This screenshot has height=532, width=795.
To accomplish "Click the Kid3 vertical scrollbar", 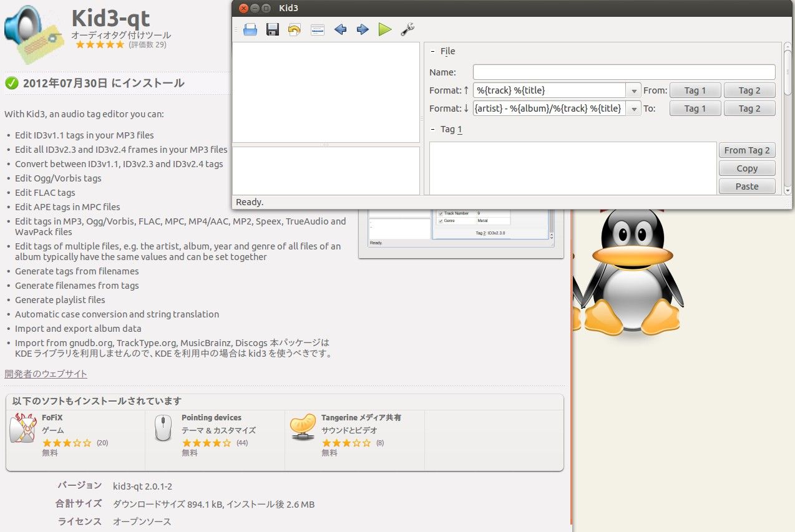I will 788,72.
